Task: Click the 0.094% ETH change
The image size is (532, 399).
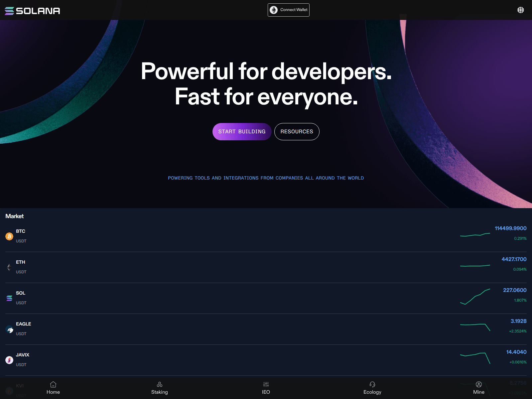Action: 520,269
